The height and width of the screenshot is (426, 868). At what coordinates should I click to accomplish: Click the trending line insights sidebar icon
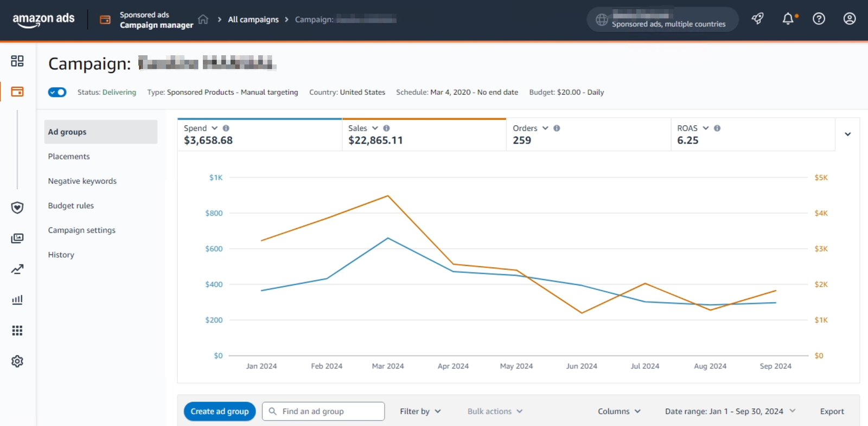point(17,269)
